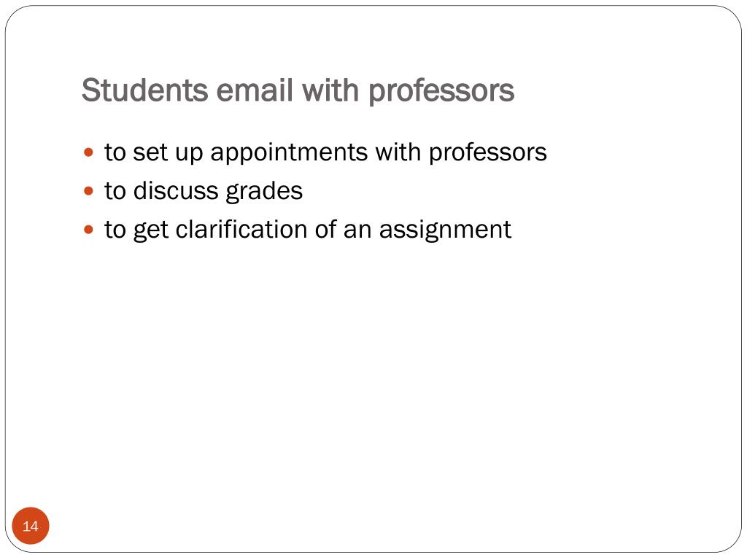Click the word 'with' in the title
747x560 pixels.
tap(330, 90)
